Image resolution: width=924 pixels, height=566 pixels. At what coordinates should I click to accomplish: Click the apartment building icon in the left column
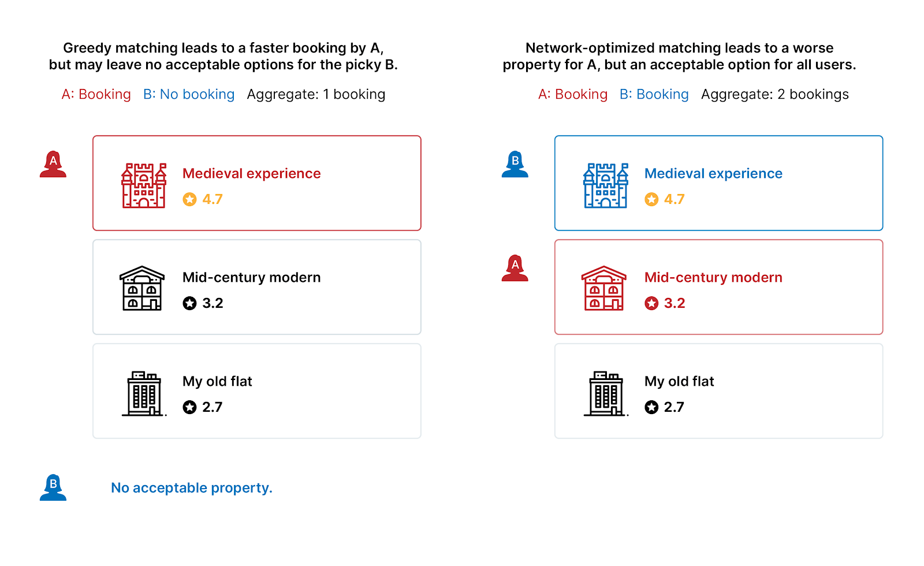[x=144, y=393]
